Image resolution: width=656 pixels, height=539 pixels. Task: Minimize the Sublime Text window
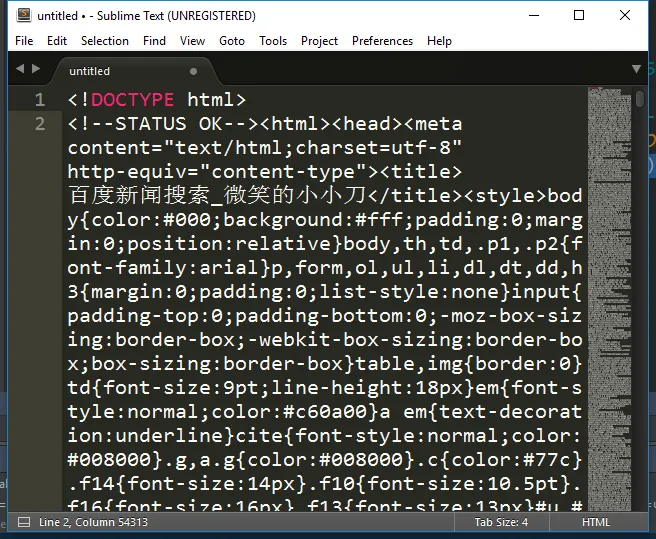tap(534, 15)
